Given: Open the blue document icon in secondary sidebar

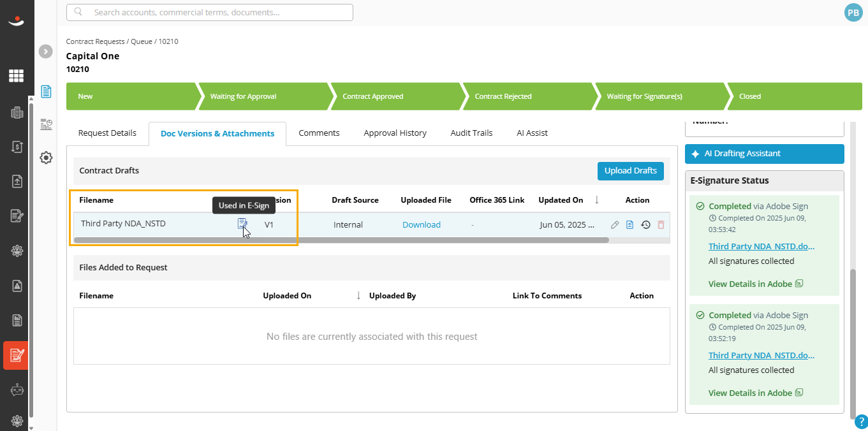Looking at the screenshot, I should point(46,91).
